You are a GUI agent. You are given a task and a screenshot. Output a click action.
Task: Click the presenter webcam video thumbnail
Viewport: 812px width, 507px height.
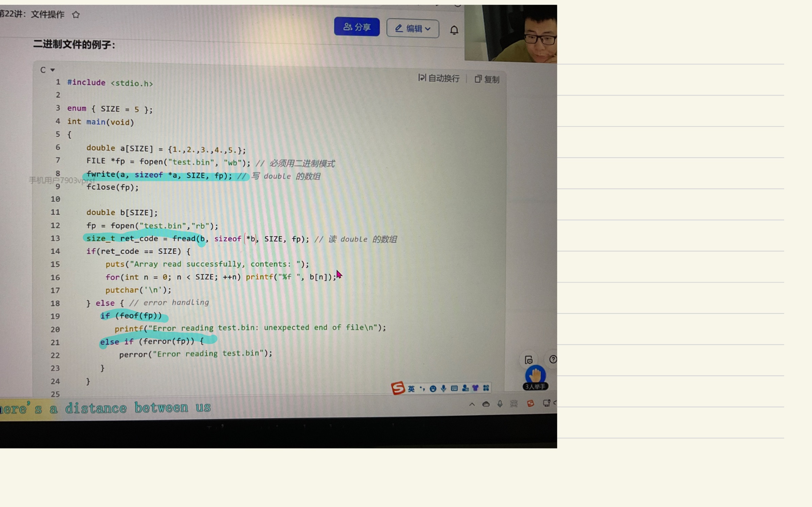510,33
